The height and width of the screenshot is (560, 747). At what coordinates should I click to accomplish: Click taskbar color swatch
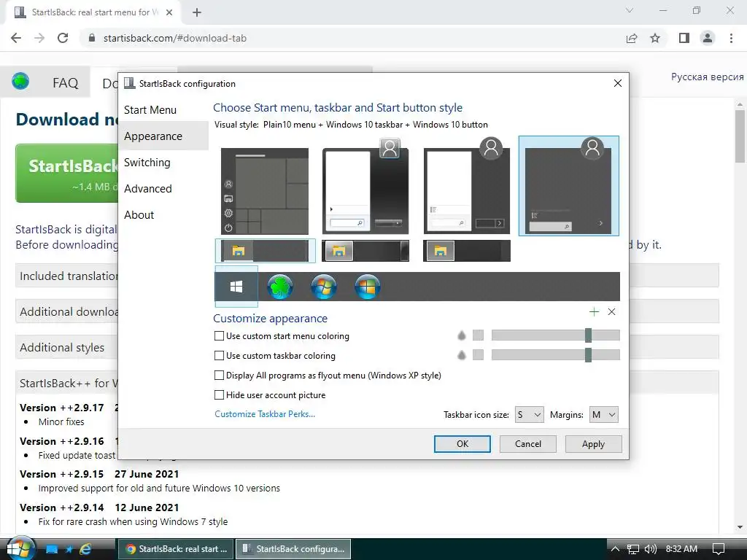478,355
